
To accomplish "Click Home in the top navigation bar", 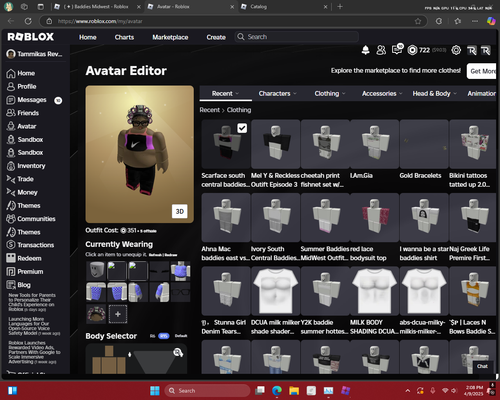I will 88,37.
